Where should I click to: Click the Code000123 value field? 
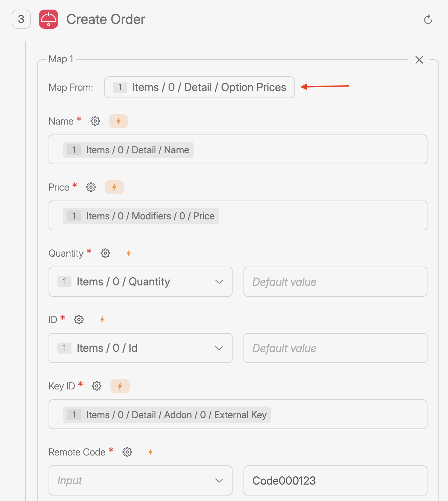click(x=335, y=480)
